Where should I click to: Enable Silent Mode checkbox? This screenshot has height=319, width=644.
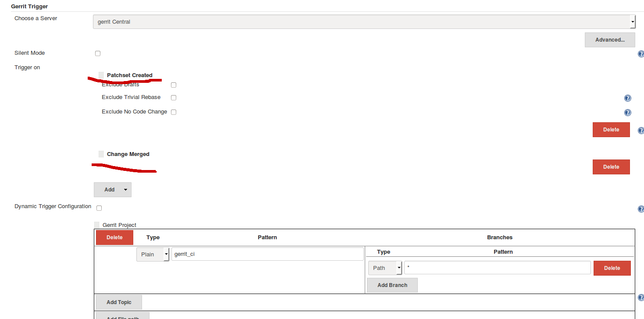98,53
